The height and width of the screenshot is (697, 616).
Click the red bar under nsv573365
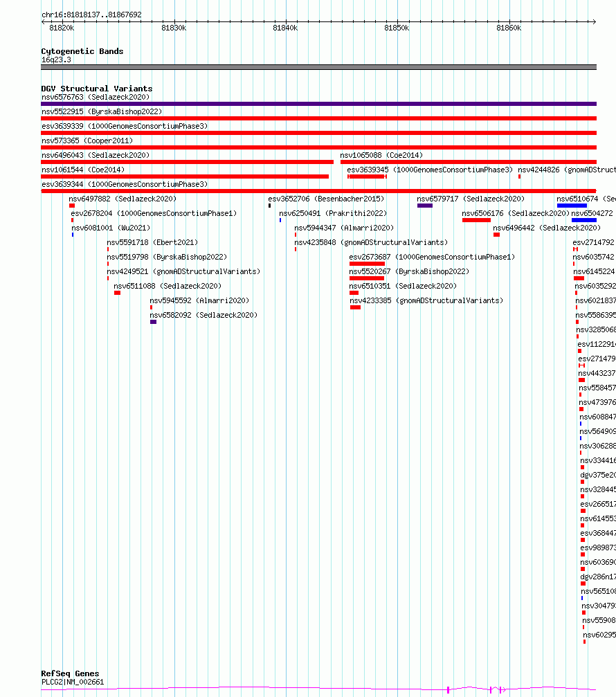[318, 147]
